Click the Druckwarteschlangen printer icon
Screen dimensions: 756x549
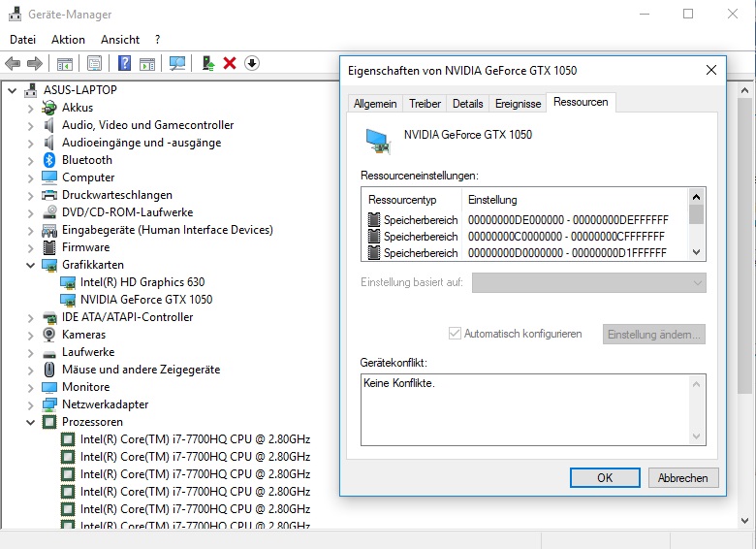[49, 195]
